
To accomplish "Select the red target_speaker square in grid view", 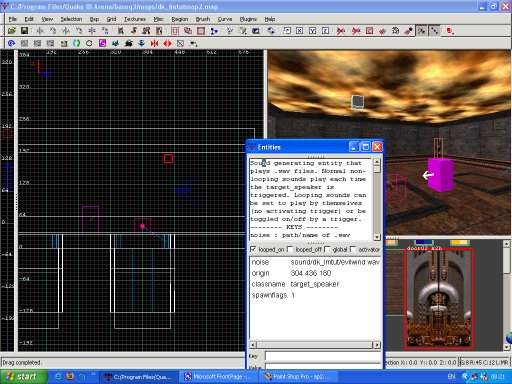I will 168,159.
